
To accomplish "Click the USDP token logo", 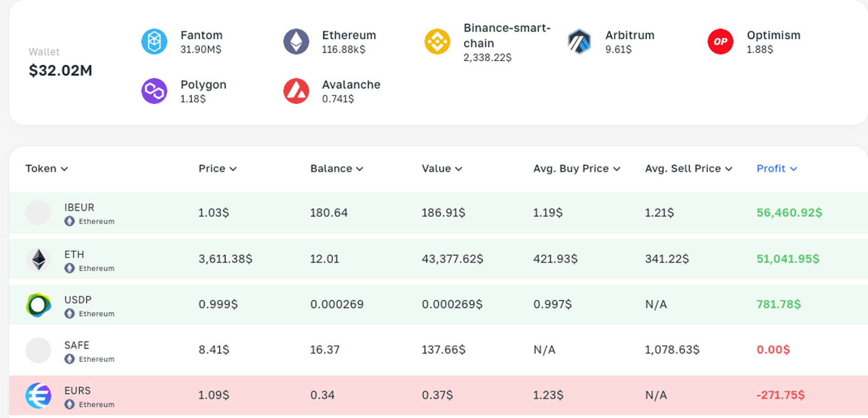I will [x=39, y=305].
